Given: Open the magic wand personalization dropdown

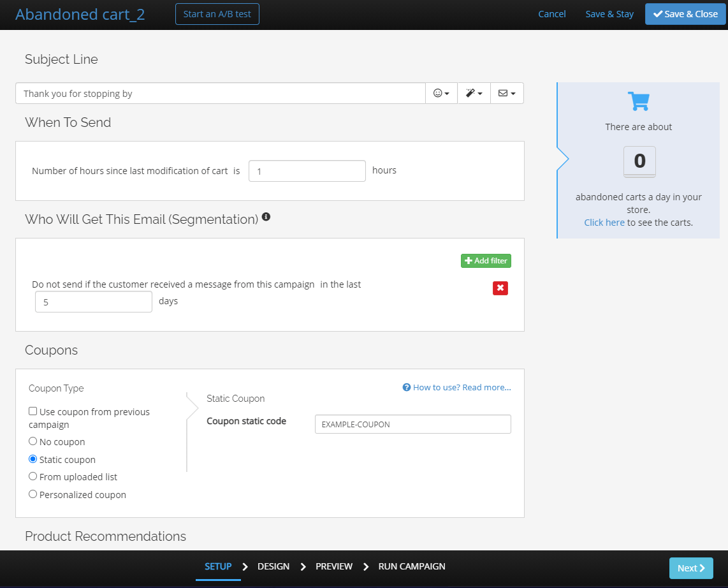Looking at the screenshot, I should tap(474, 93).
